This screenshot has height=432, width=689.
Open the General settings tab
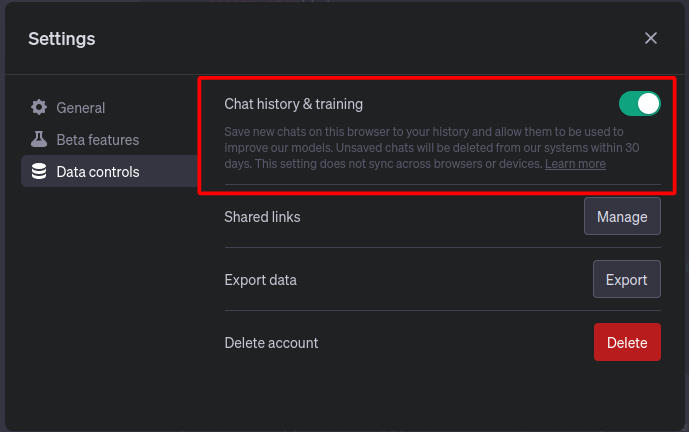(80, 108)
